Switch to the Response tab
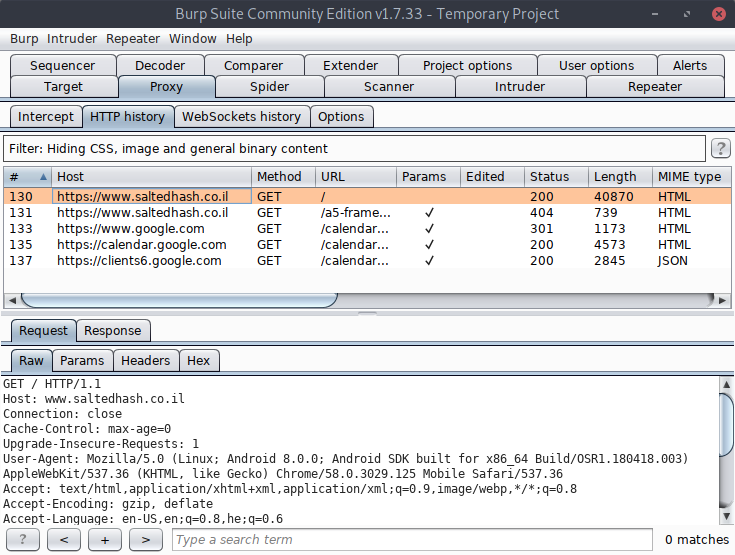 [x=112, y=330]
